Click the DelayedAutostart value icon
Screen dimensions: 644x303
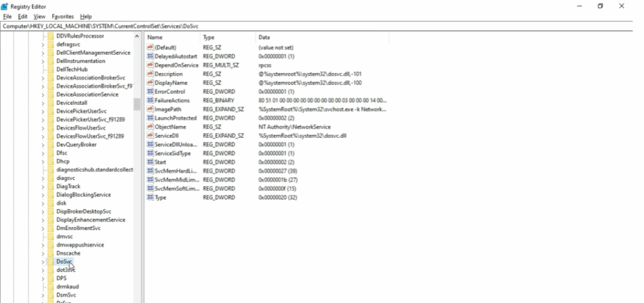150,56
